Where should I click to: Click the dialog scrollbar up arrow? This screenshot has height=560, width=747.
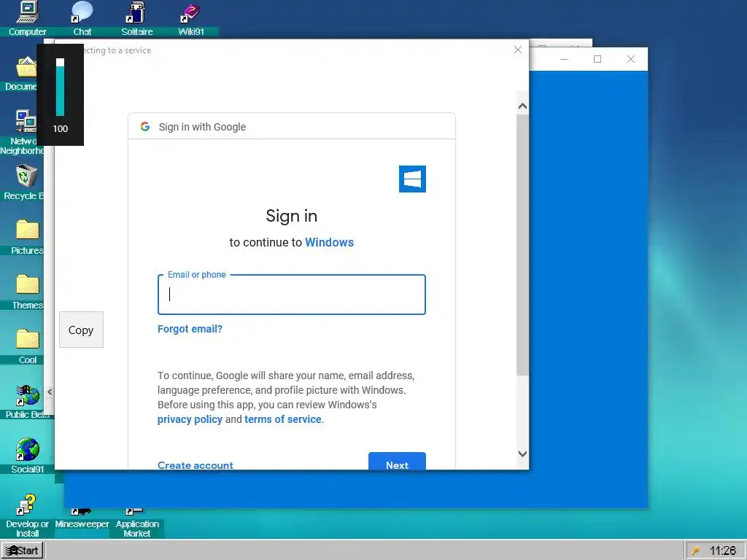coord(522,106)
